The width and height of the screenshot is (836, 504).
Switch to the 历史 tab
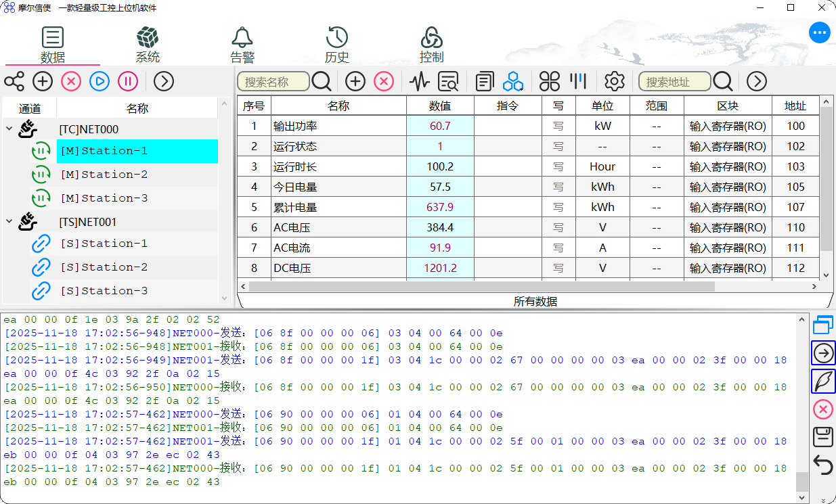click(337, 45)
